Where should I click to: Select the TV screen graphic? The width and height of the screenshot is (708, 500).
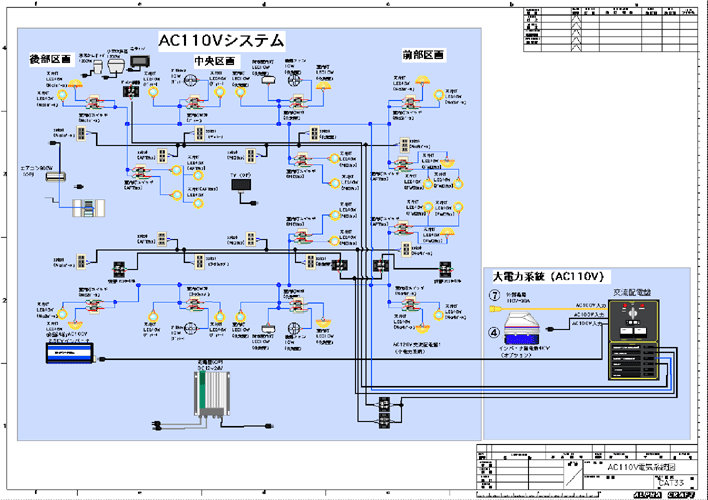point(241,185)
